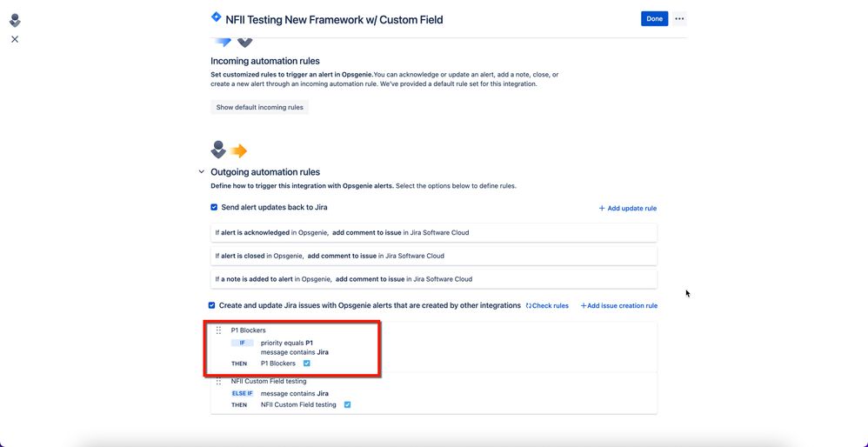This screenshot has height=447, width=868.
Task: Toggle Send alert updates back to Jira
Action: click(214, 208)
